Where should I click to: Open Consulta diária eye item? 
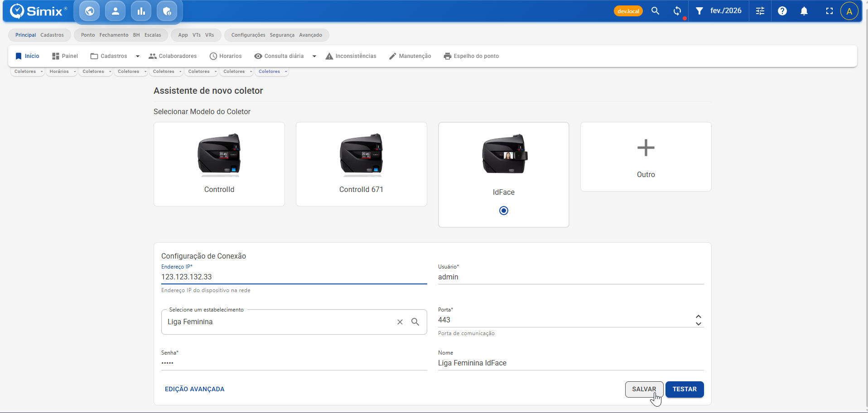click(x=279, y=56)
